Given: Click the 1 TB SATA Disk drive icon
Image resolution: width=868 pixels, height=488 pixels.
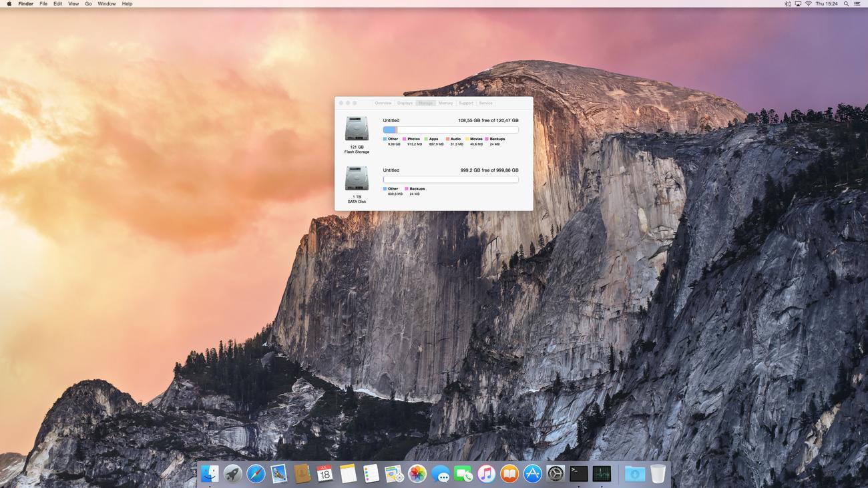Looking at the screenshot, I should [357, 179].
